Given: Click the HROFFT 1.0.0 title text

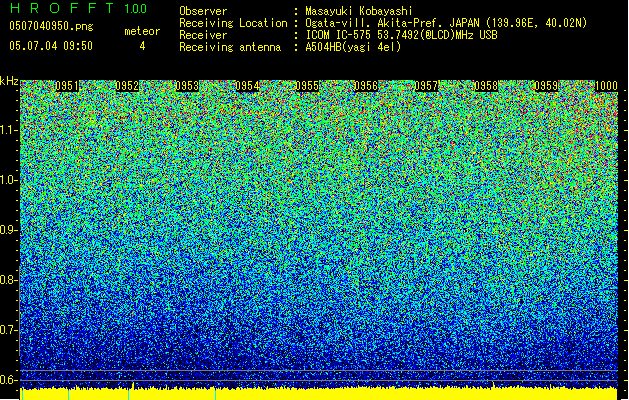Looking at the screenshot, I should 78,8.
